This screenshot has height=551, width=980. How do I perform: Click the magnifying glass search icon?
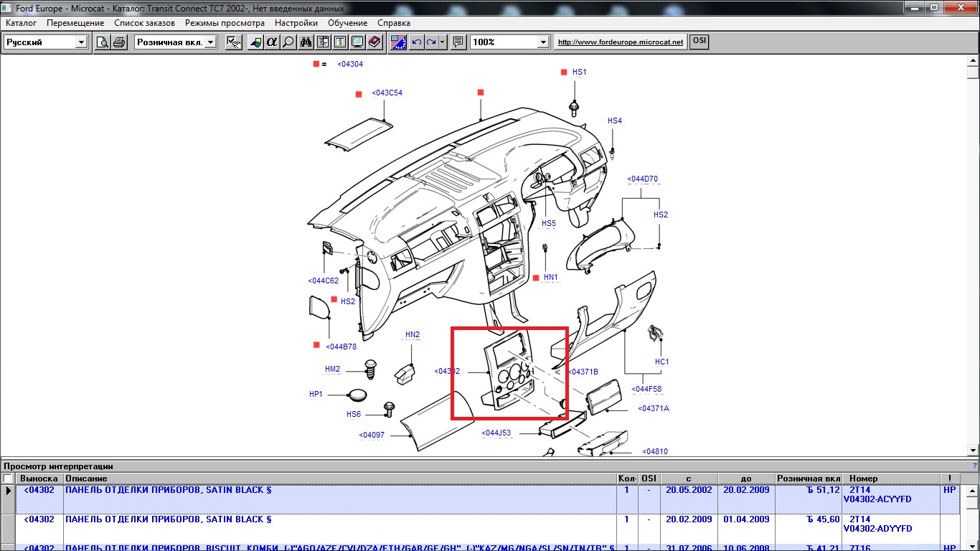coord(288,42)
